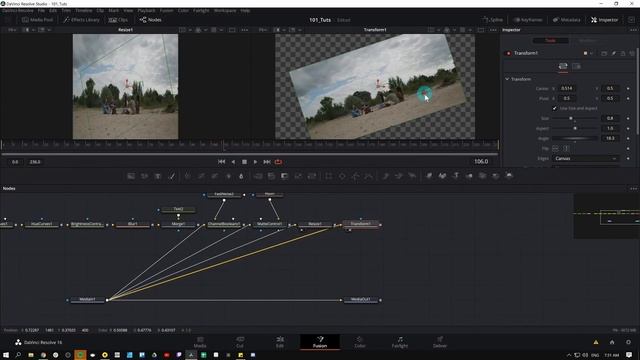
Task: Open project settings gear in bottom corner
Action: tap(628, 342)
